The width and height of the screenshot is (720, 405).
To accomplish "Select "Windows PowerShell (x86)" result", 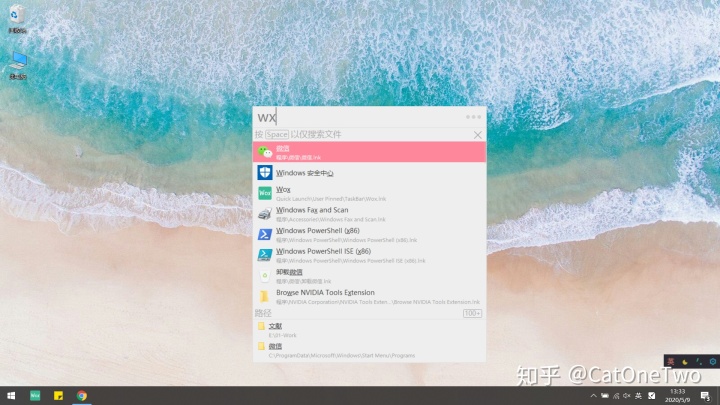I will [x=369, y=235].
